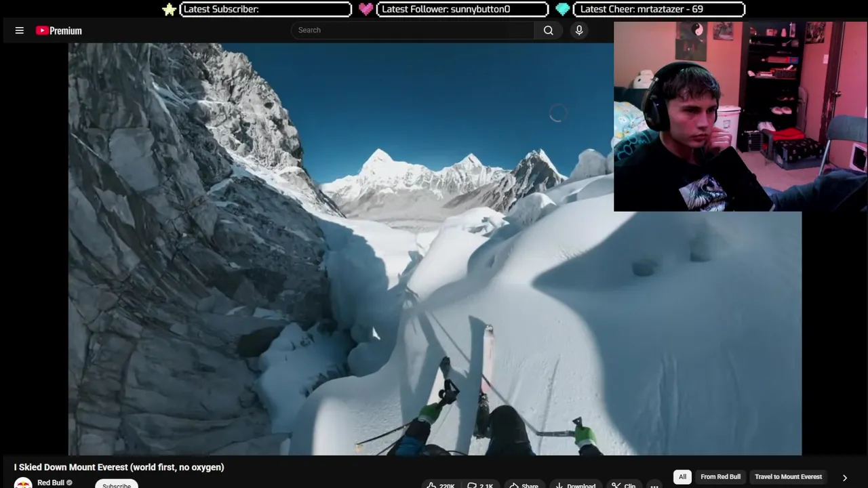Screen dimensions: 868x488
Task: Click the video title 'I Skied Down Mount Everest'
Action: click(x=119, y=467)
